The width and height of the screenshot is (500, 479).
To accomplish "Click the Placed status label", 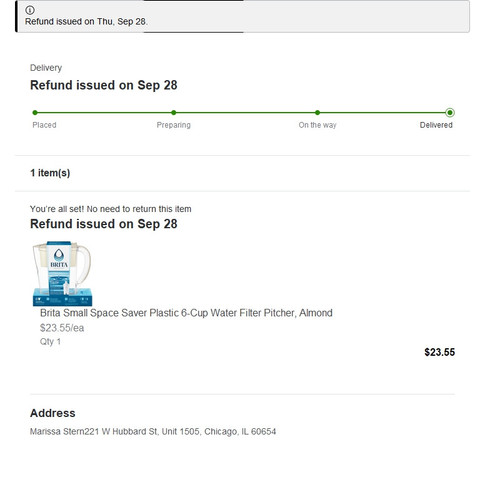I will pos(44,125).
